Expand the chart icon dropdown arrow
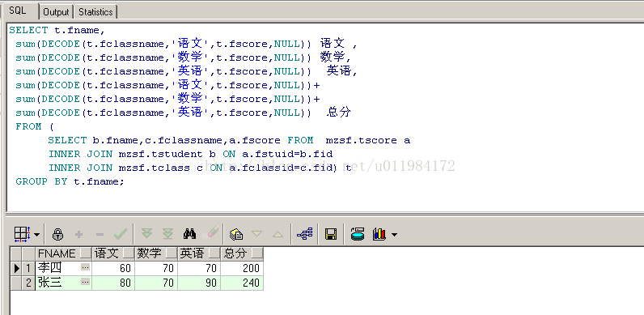Viewport: 644px width, 315px height. point(394,235)
